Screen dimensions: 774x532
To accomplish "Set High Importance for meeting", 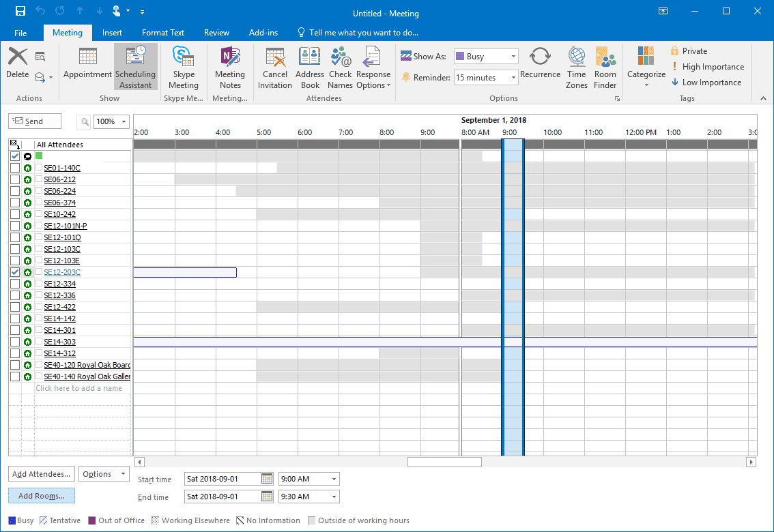I will pos(707,67).
